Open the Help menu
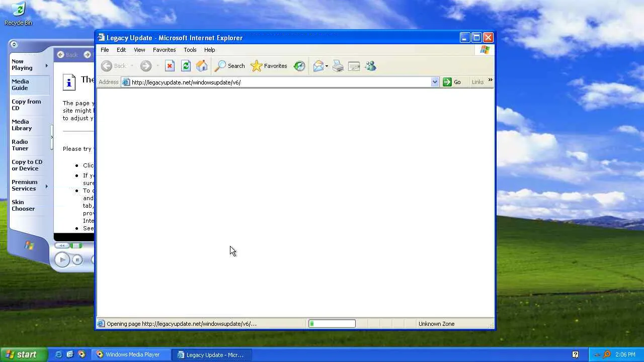Screen dimensions: 644x362 209,50
